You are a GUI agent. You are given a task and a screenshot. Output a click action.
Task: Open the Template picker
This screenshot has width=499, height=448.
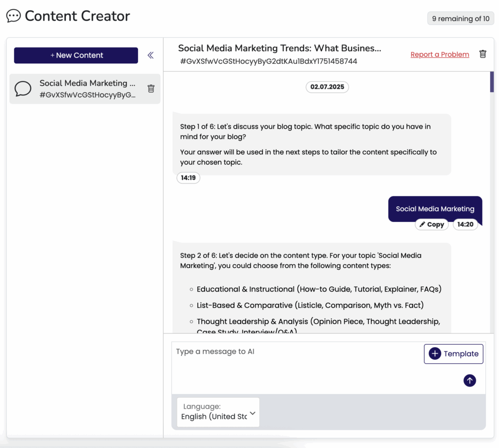pyautogui.click(x=454, y=354)
